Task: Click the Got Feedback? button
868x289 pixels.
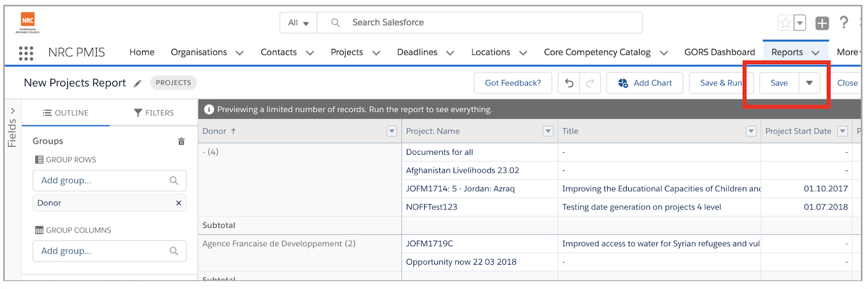Action: (x=513, y=83)
